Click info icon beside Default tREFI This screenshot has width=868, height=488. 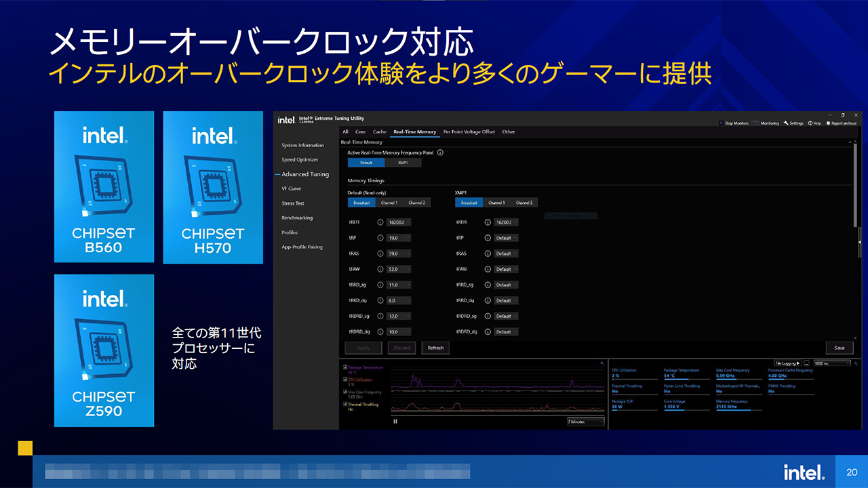380,222
